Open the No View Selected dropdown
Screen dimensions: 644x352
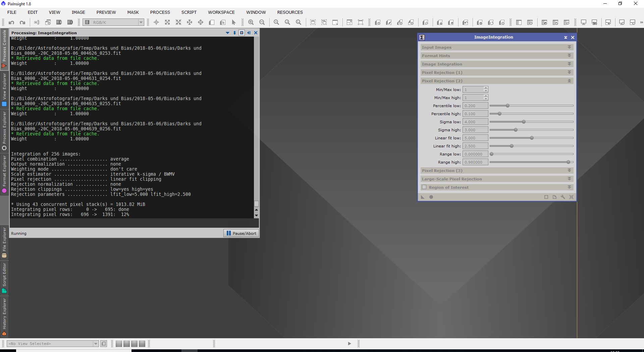coord(53,344)
